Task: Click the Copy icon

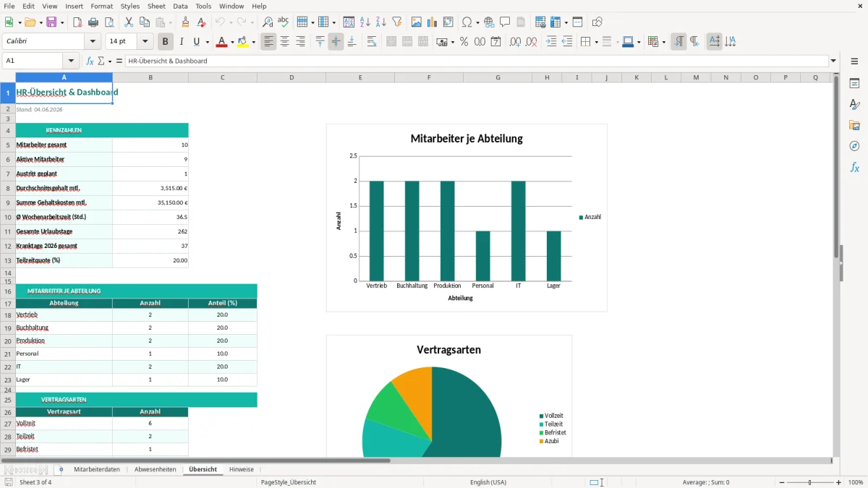Action: pyautogui.click(x=145, y=22)
